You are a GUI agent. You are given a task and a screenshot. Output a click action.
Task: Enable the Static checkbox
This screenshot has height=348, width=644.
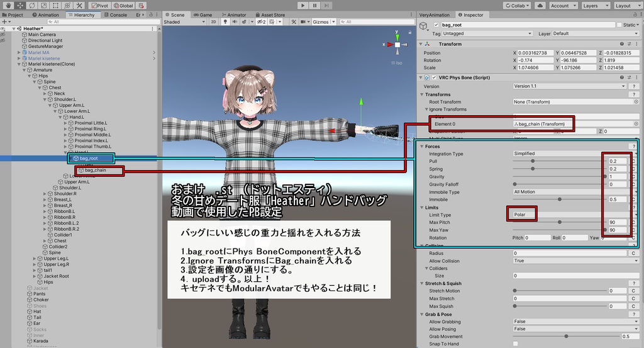point(619,25)
